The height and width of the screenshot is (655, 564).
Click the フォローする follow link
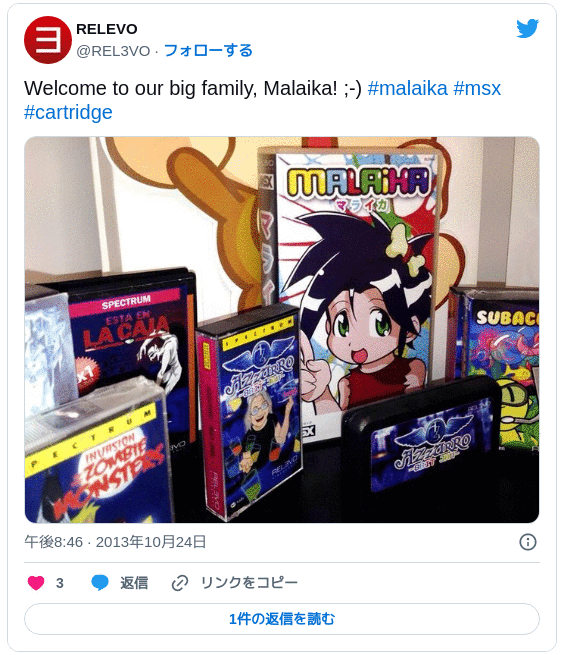[208, 51]
